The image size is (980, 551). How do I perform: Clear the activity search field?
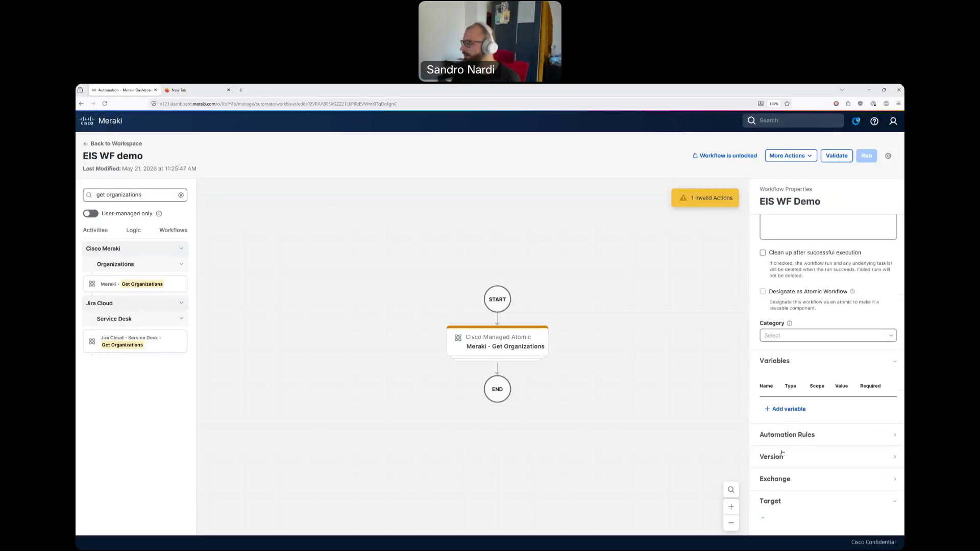coord(181,195)
